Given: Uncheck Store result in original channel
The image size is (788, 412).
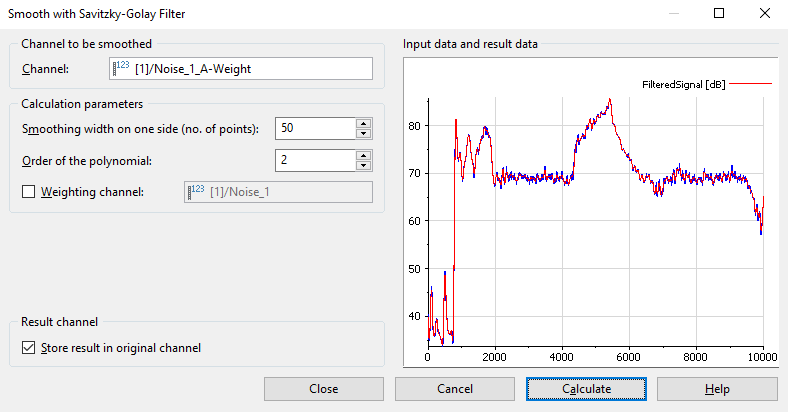Looking at the screenshot, I should 28,348.
